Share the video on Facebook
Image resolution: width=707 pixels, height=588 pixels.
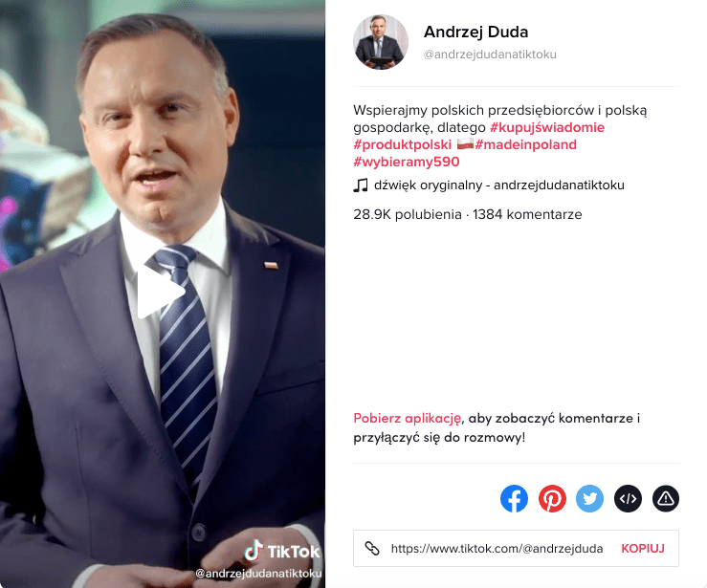click(514, 499)
